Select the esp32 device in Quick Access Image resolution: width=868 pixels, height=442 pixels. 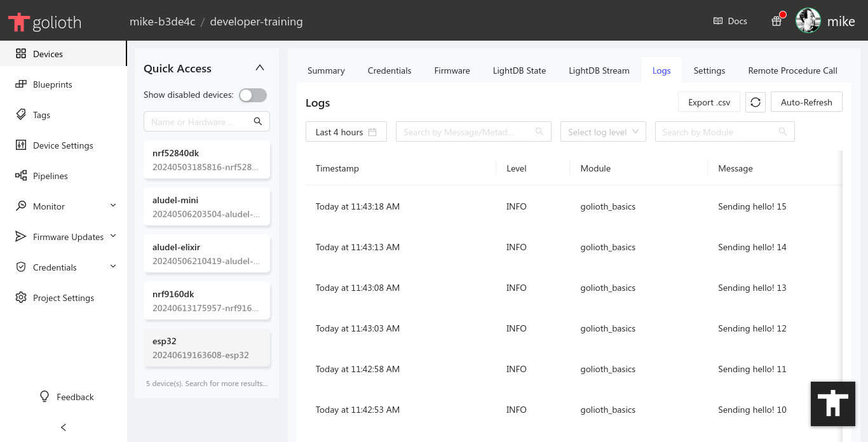click(207, 348)
